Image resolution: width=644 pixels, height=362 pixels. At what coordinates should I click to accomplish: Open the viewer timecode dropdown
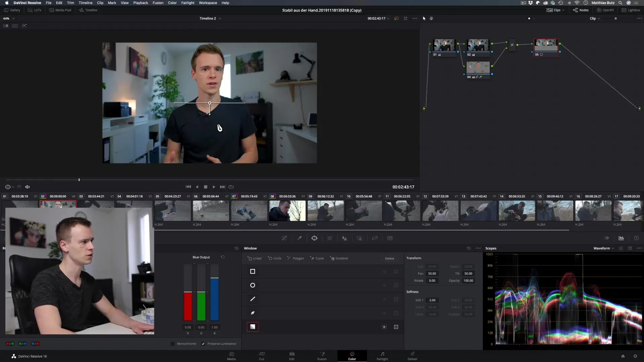[378, 18]
